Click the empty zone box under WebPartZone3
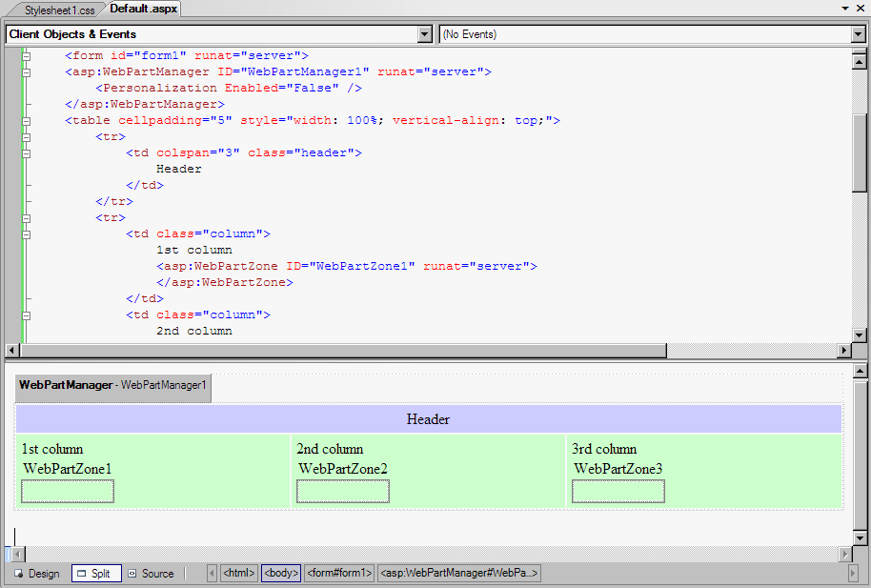The image size is (871, 588). pyautogui.click(x=618, y=492)
